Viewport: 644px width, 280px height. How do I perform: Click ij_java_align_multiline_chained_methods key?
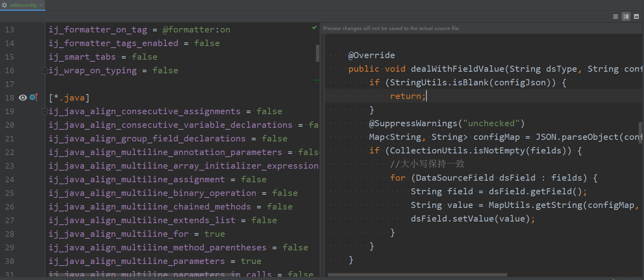pos(150,207)
